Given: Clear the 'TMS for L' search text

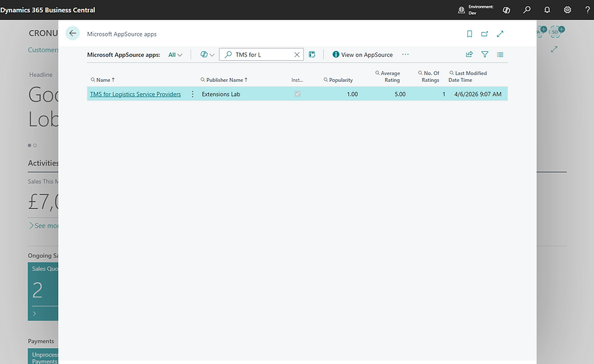Looking at the screenshot, I should tap(296, 54).
